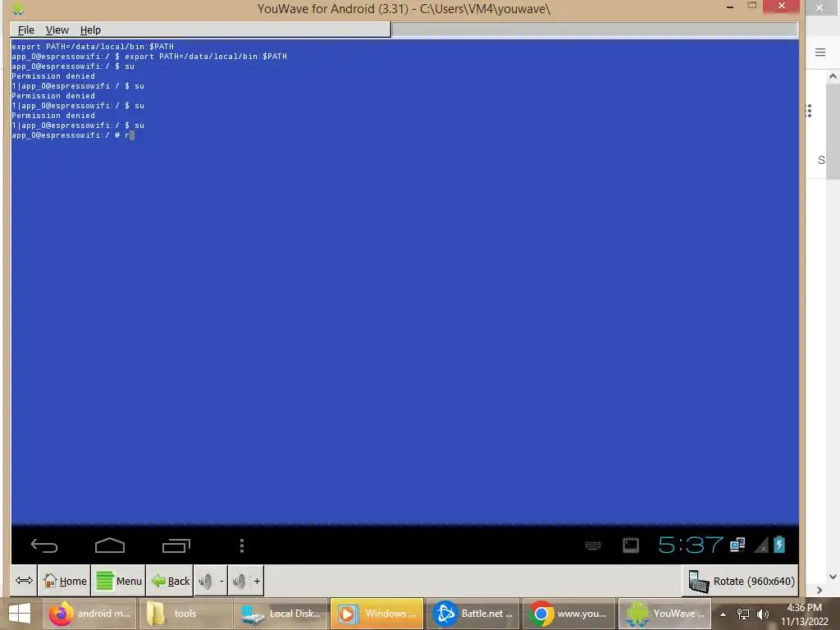Click the 'export PATH=/data/local/bin:$PATH' top line

pos(93,47)
